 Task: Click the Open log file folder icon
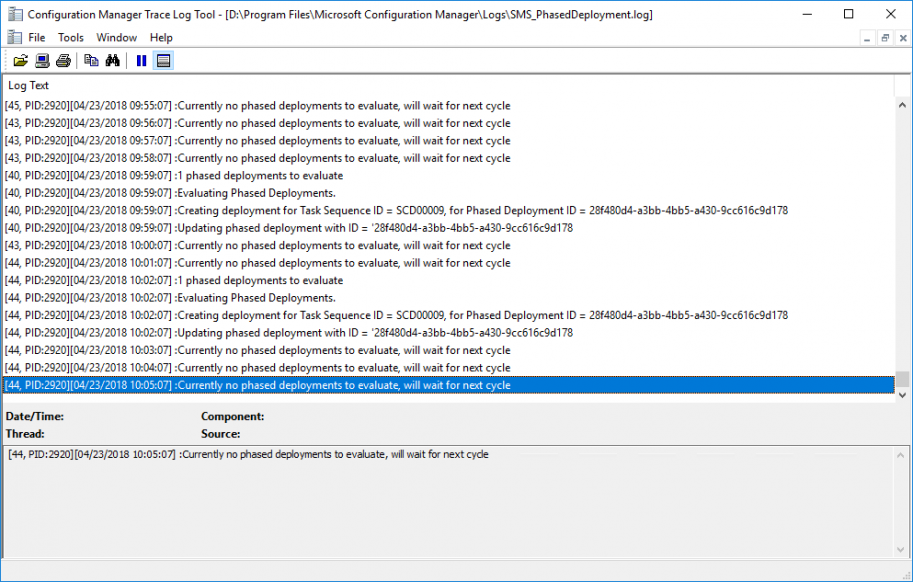coord(20,61)
